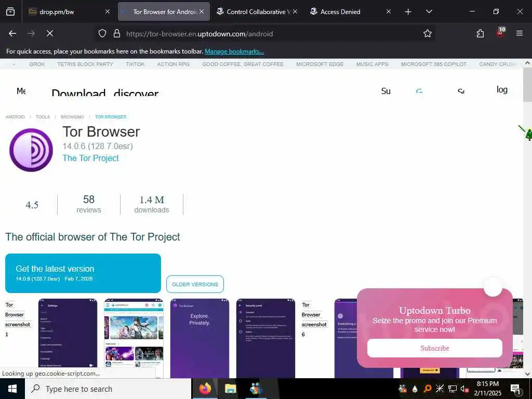The image size is (532, 399).
Task: Open a new tab with plus button
Action: 408,12
